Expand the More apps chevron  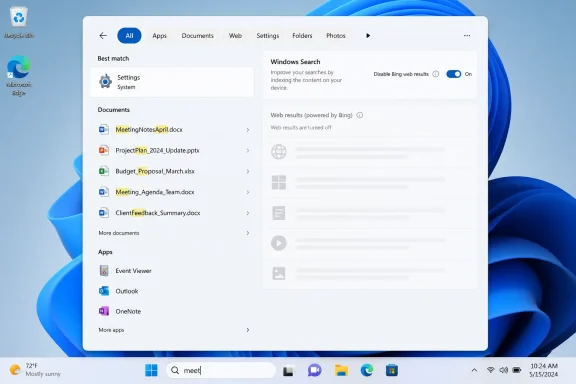248,330
